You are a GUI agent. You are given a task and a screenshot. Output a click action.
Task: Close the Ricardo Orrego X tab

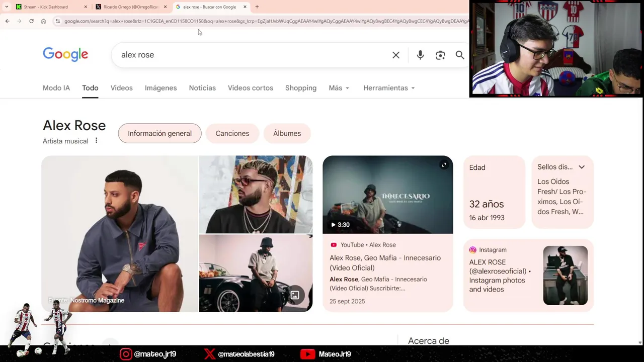(x=165, y=7)
